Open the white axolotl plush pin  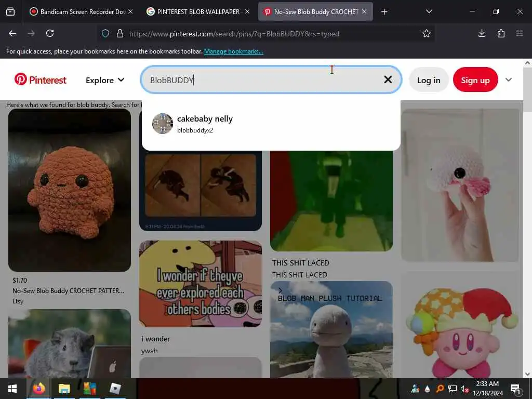460,185
